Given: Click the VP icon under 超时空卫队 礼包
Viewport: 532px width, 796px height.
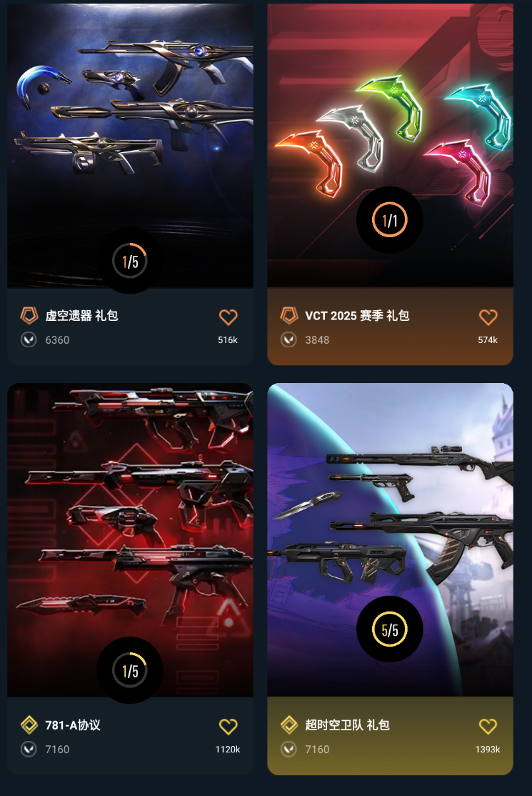Looking at the screenshot, I should click(x=288, y=749).
